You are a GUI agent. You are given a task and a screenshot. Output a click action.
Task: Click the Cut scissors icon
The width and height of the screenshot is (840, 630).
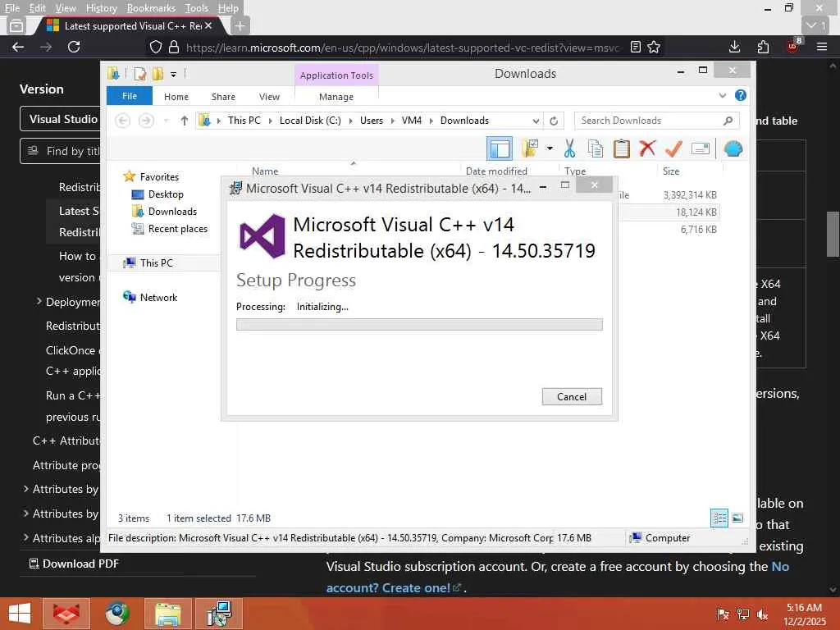[569, 148]
